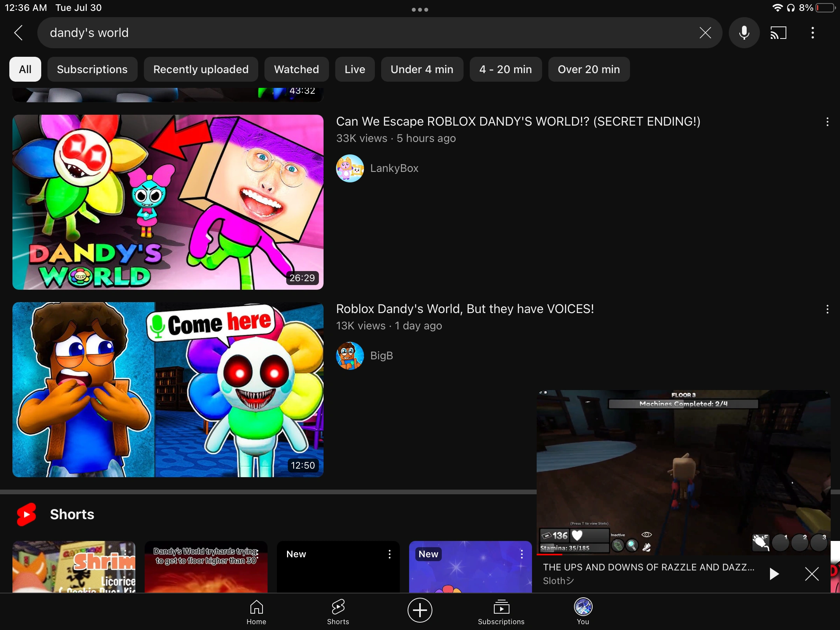Clear the search text with X
Viewport: 840px width, 630px height.
coord(705,33)
